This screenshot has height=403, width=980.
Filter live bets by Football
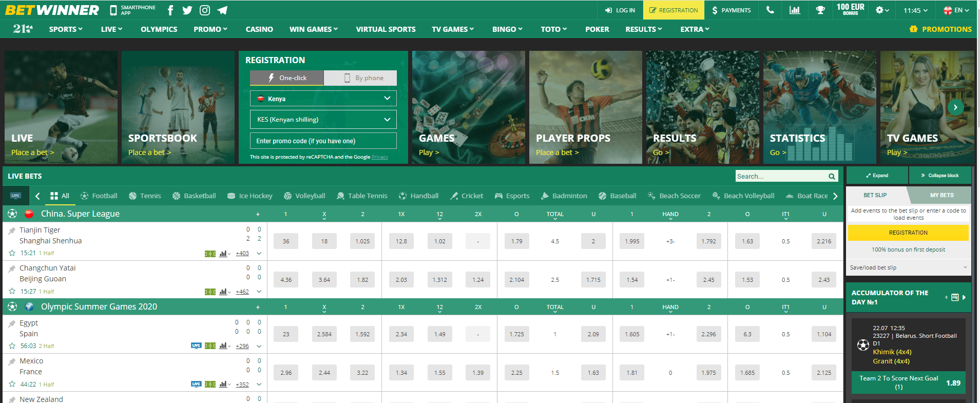click(x=99, y=196)
